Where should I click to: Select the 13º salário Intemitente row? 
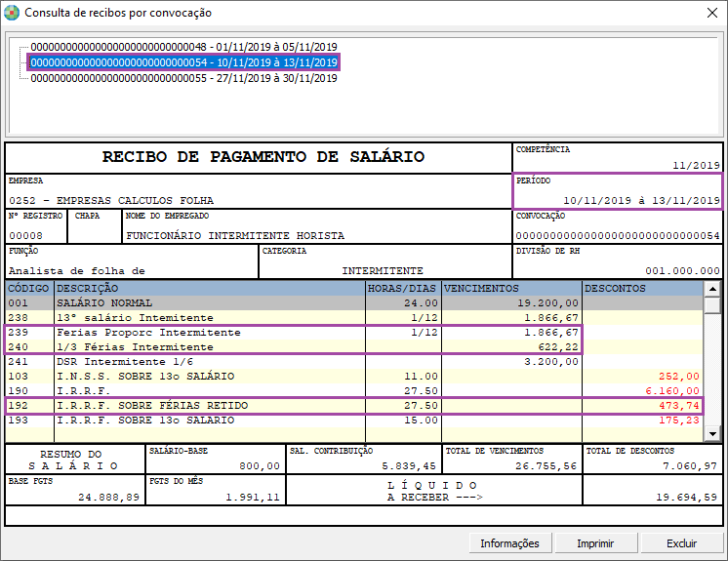[x=354, y=318]
